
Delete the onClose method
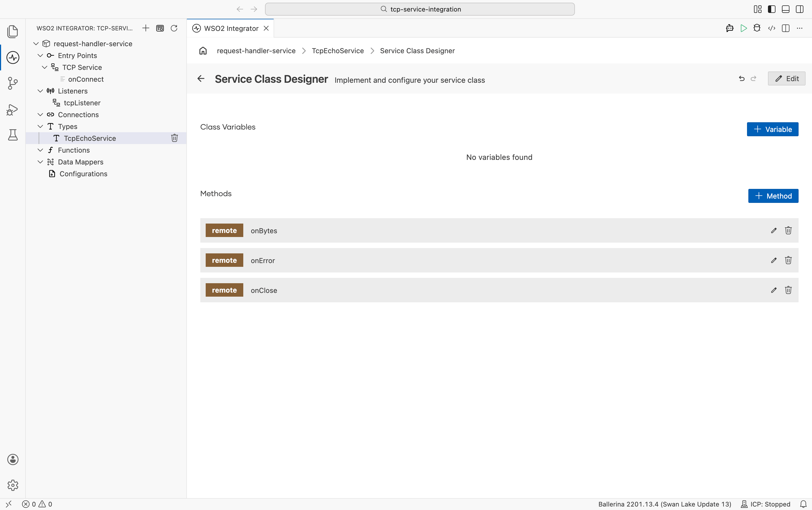pos(788,290)
